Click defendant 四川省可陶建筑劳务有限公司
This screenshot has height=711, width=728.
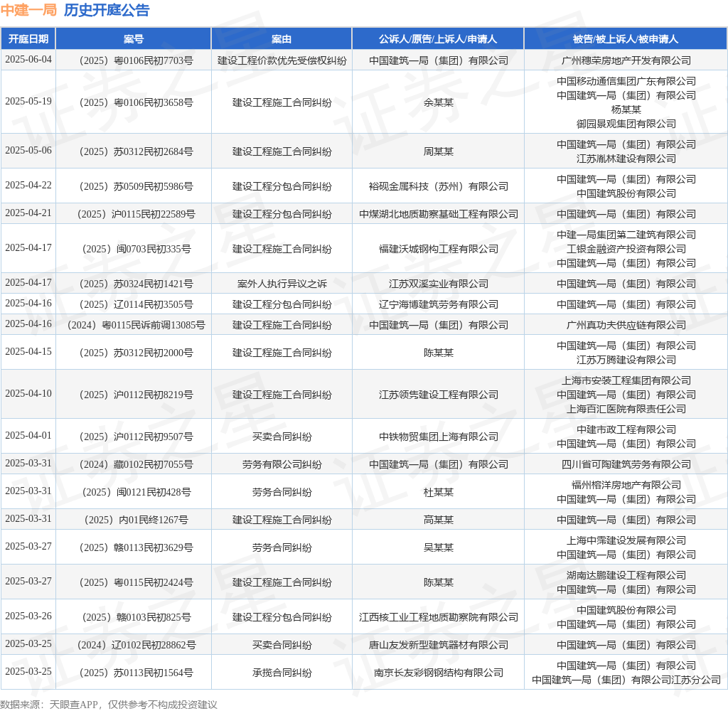626,465
